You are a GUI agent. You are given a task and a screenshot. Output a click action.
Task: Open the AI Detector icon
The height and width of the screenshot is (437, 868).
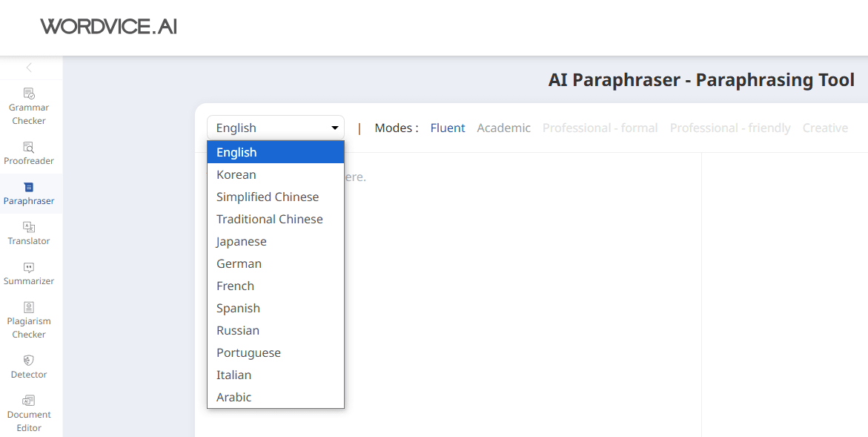coord(29,361)
